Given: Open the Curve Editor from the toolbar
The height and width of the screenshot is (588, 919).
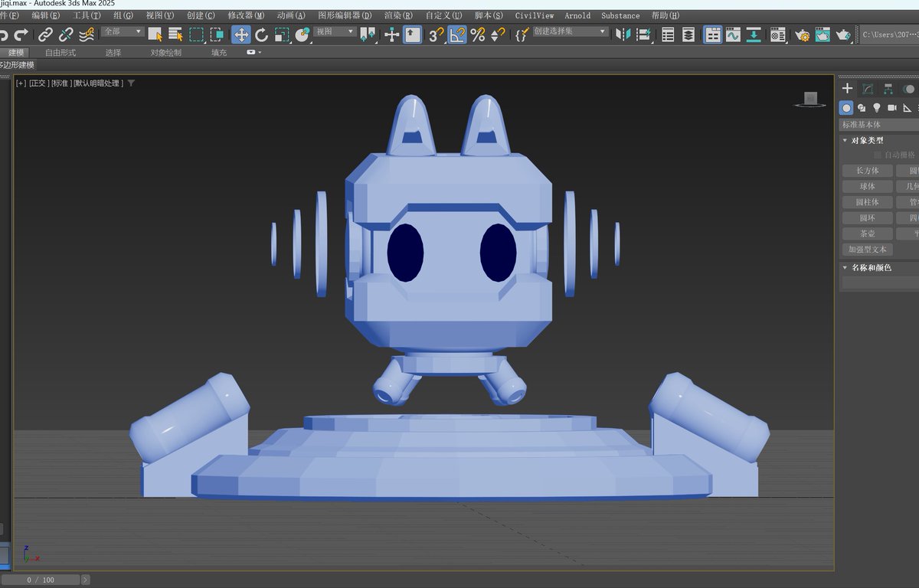Looking at the screenshot, I should 732,34.
